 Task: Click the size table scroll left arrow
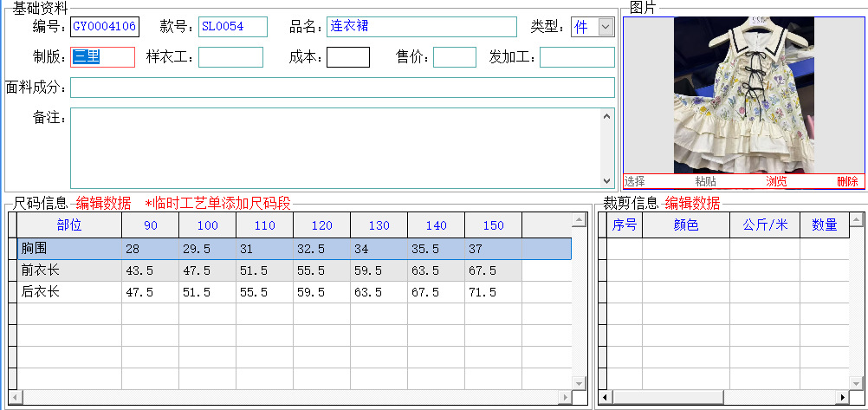(14, 397)
